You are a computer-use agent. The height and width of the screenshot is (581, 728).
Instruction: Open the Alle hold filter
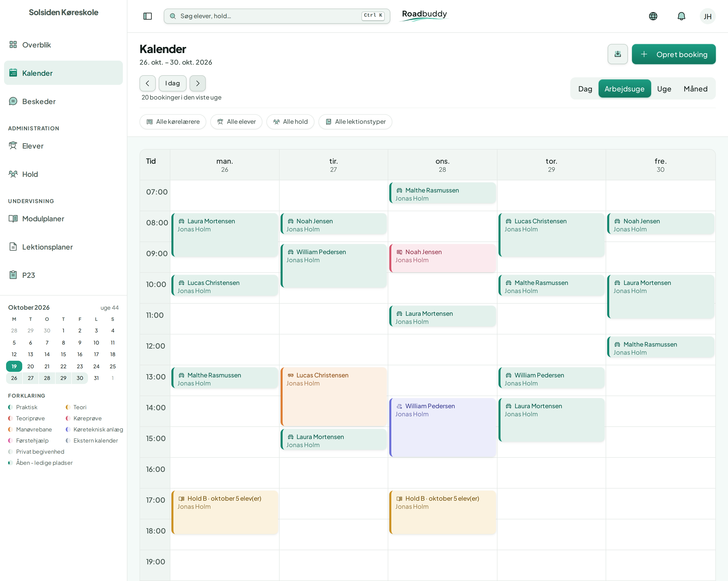click(x=290, y=122)
